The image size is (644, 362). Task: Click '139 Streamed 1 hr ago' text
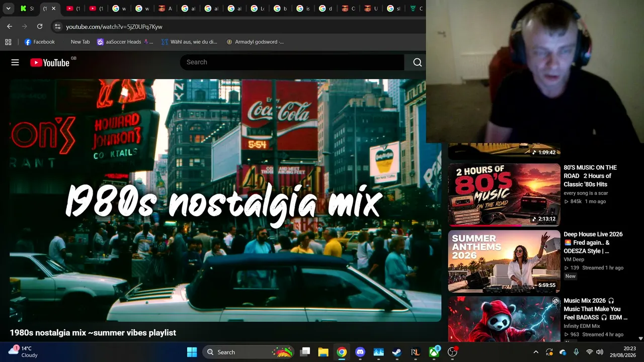594,268
